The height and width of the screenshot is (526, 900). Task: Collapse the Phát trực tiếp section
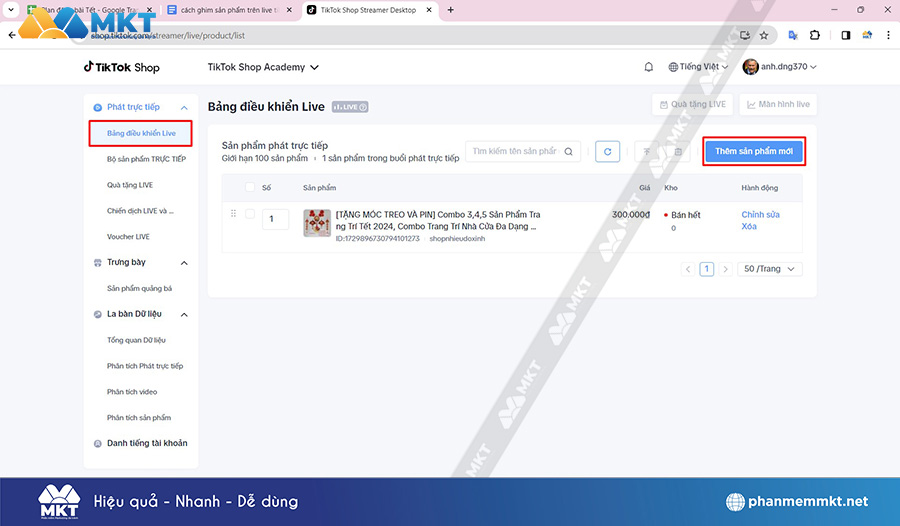(x=184, y=107)
